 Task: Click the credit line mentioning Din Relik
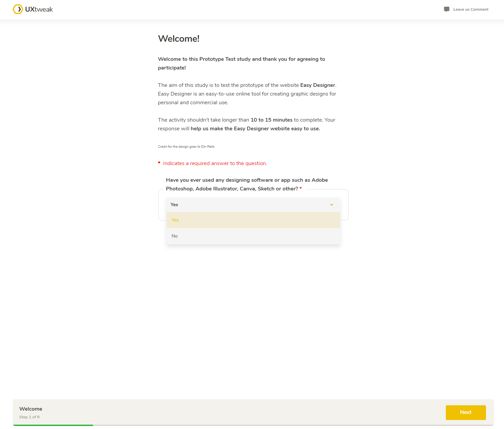click(186, 147)
